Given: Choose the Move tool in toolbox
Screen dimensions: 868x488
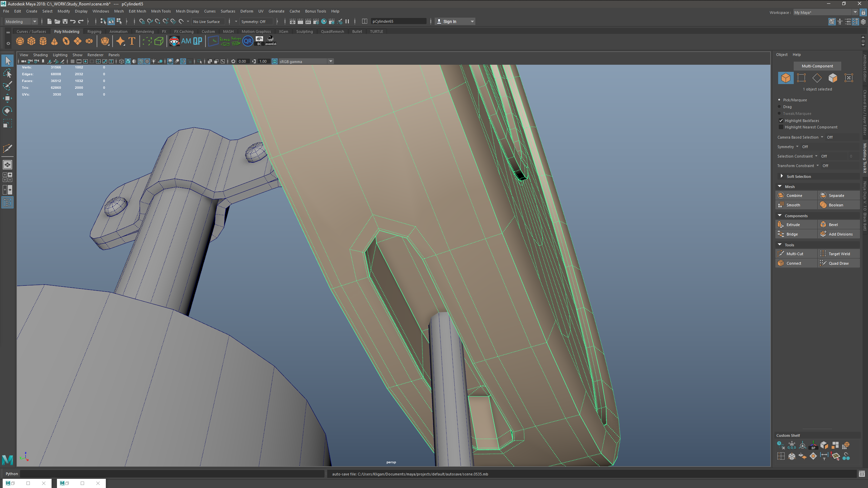Looking at the screenshot, I should coord(7,98).
